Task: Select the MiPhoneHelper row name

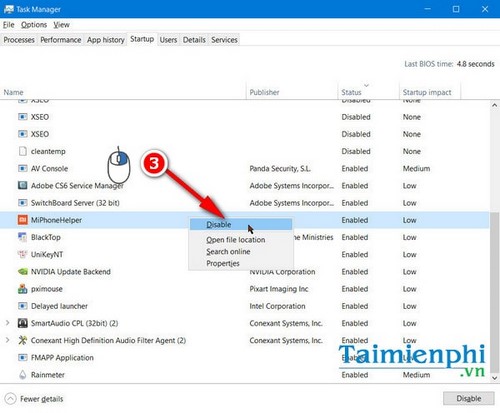Action: (x=56, y=220)
